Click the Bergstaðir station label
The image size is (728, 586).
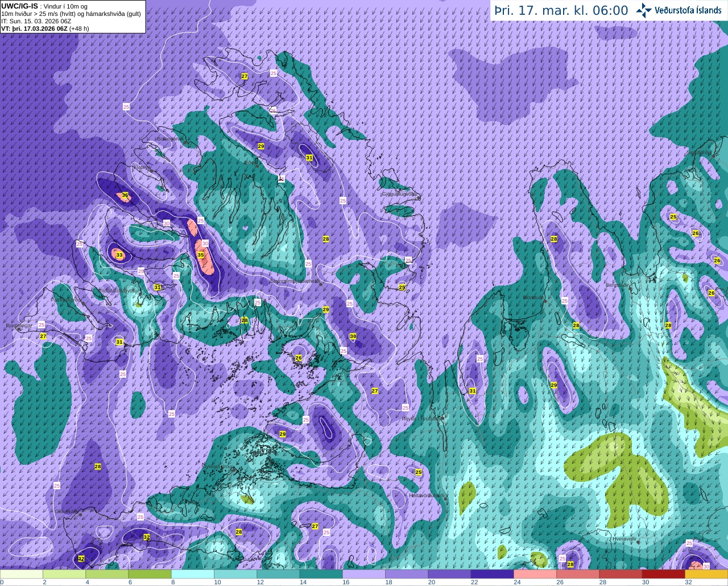[617, 285]
